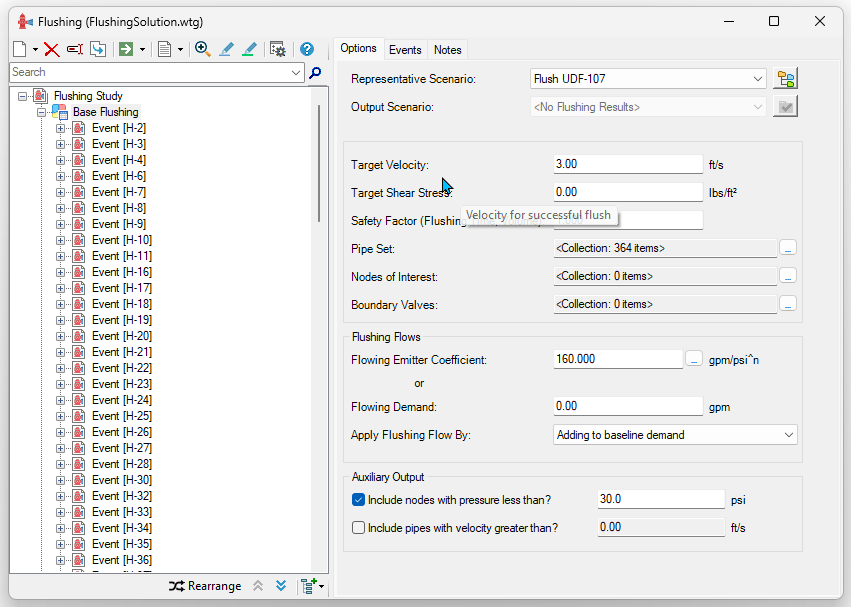Click the search magnifier icon

(x=315, y=73)
